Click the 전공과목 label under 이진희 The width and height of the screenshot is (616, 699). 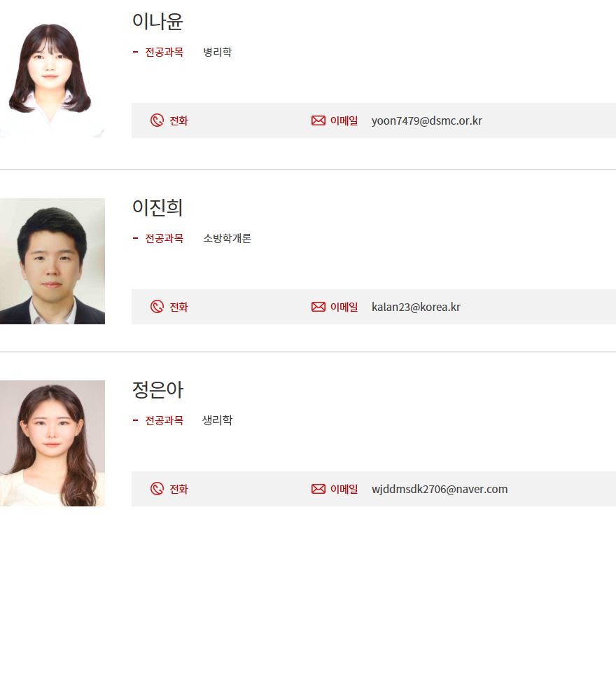tap(164, 239)
